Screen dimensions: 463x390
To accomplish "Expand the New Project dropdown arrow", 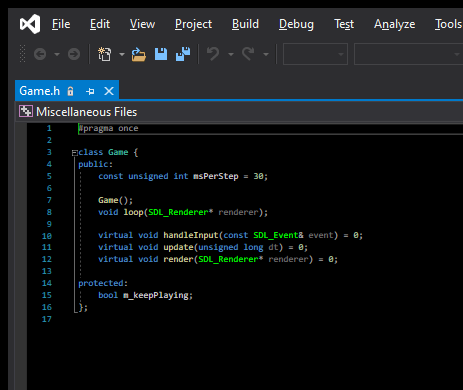I will [122, 54].
